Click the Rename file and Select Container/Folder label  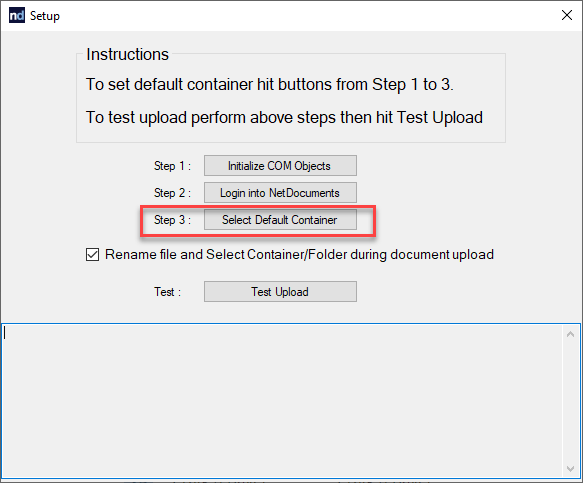point(299,255)
